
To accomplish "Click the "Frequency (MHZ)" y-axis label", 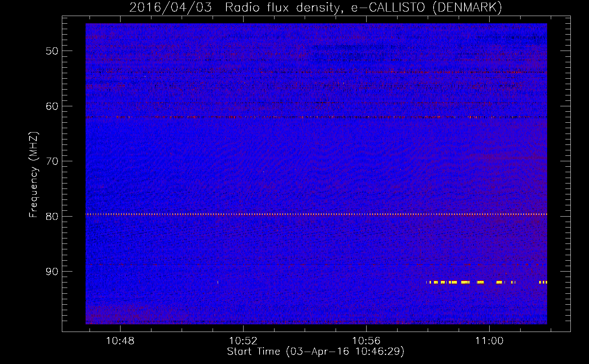I will pyautogui.click(x=33, y=175).
